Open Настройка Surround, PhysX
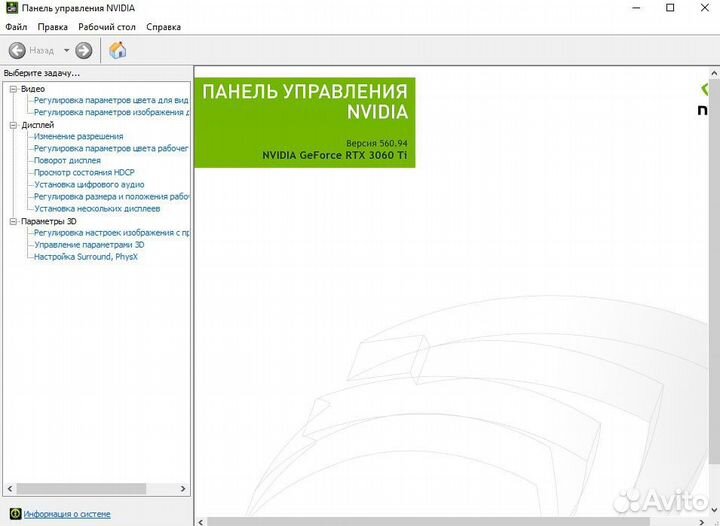 85,257
